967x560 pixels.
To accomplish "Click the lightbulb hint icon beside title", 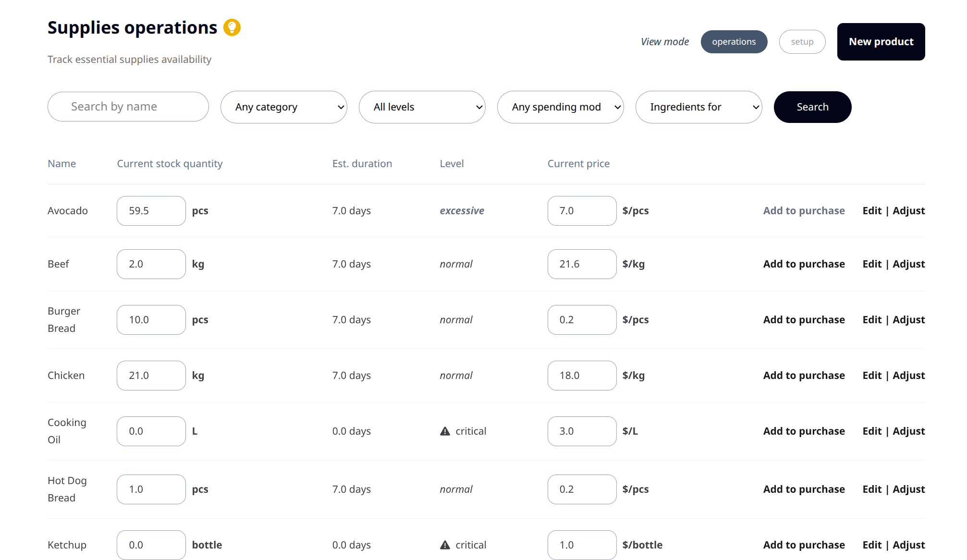I will [x=232, y=28].
